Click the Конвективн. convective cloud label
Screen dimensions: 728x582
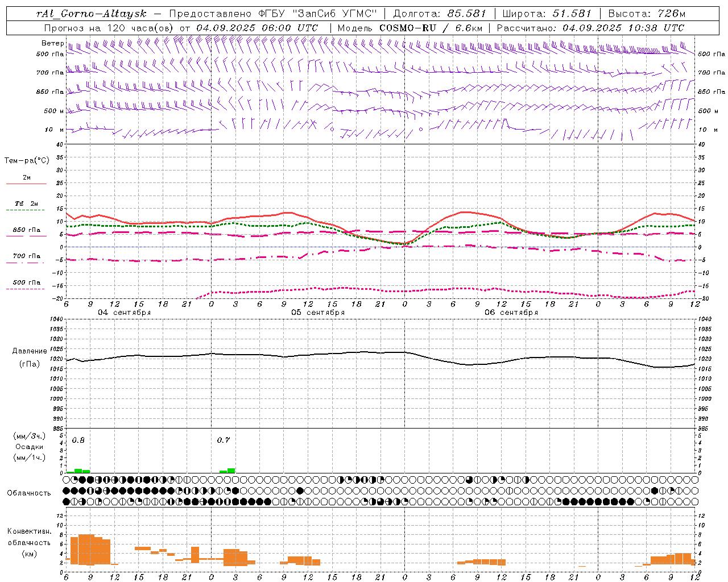click(x=30, y=531)
